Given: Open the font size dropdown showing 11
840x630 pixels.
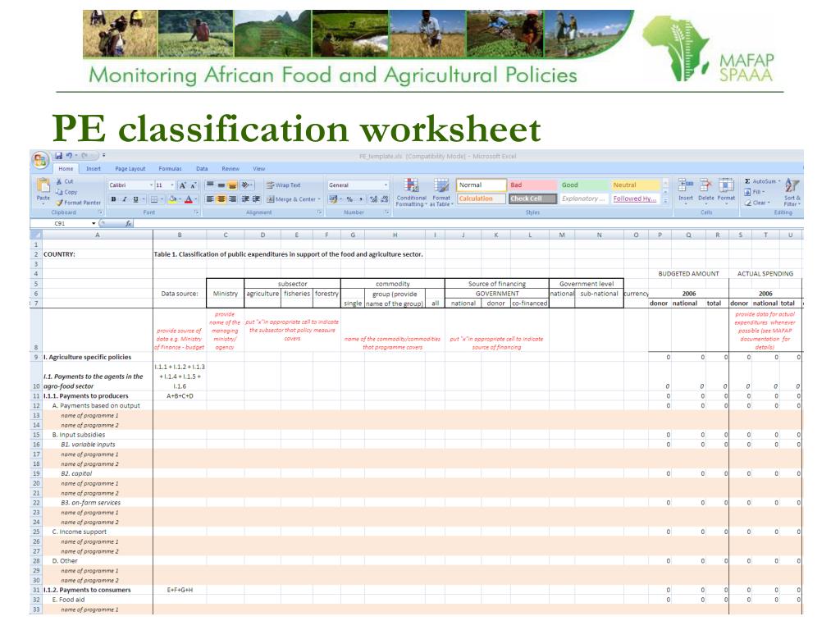Looking at the screenshot, I should [x=172, y=185].
